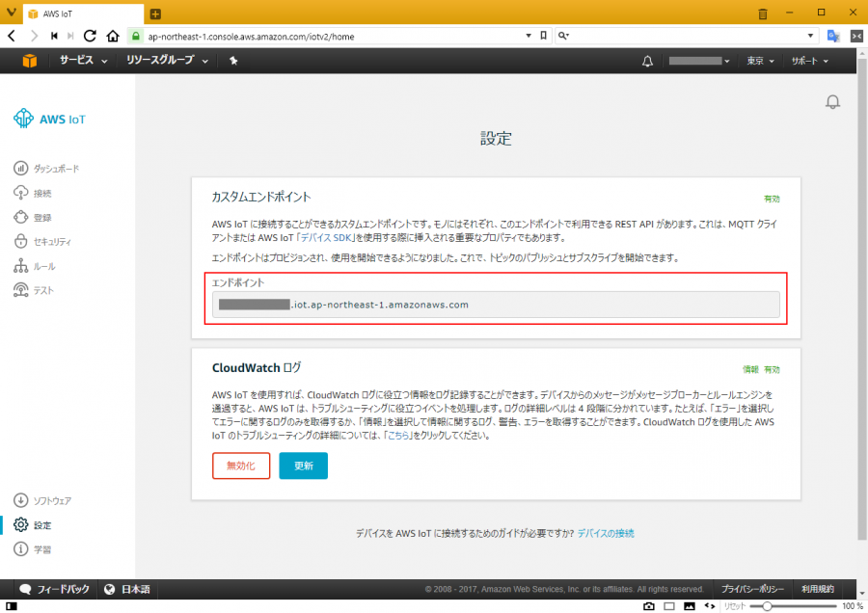Open page actions icon in the status bar
This screenshot has height=613, width=868.
point(710,606)
